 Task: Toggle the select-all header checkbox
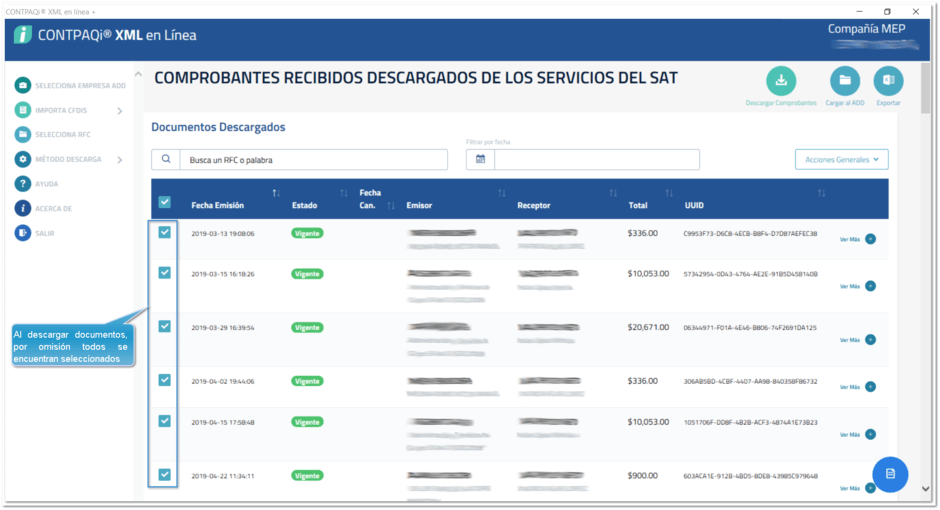tap(164, 202)
